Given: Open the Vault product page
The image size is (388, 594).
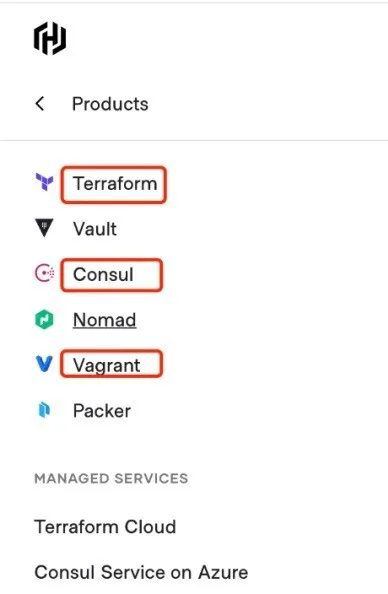Looking at the screenshot, I should coord(95,229).
